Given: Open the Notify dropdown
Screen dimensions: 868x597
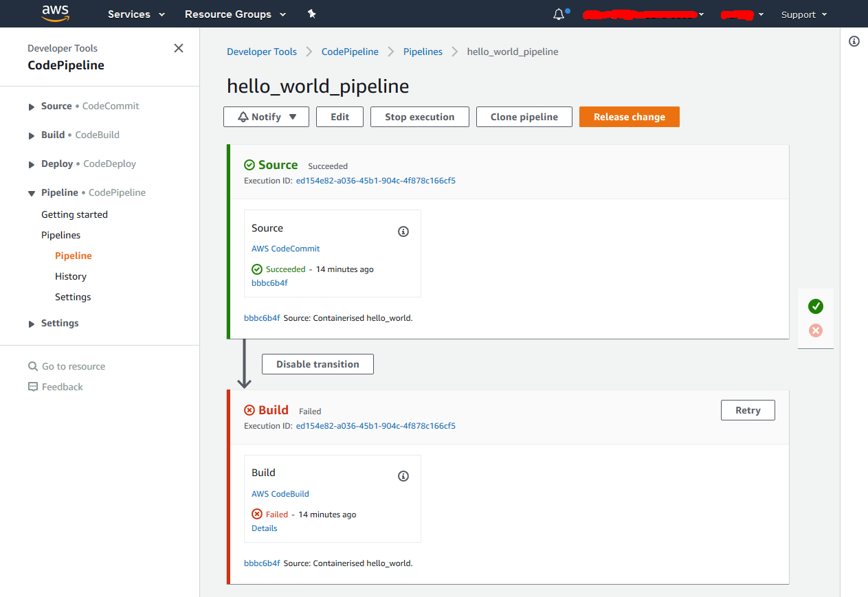Looking at the screenshot, I should tap(266, 116).
